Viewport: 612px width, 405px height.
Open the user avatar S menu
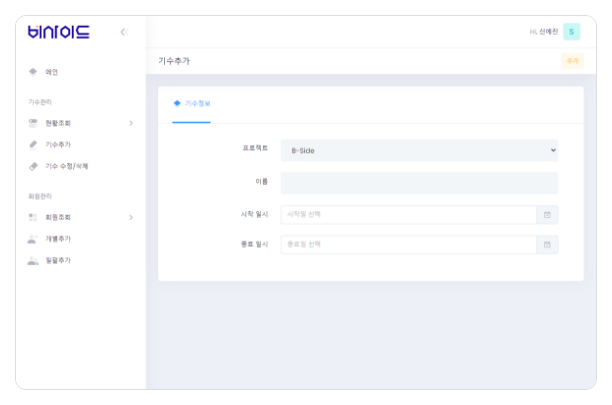pos(571,32)
